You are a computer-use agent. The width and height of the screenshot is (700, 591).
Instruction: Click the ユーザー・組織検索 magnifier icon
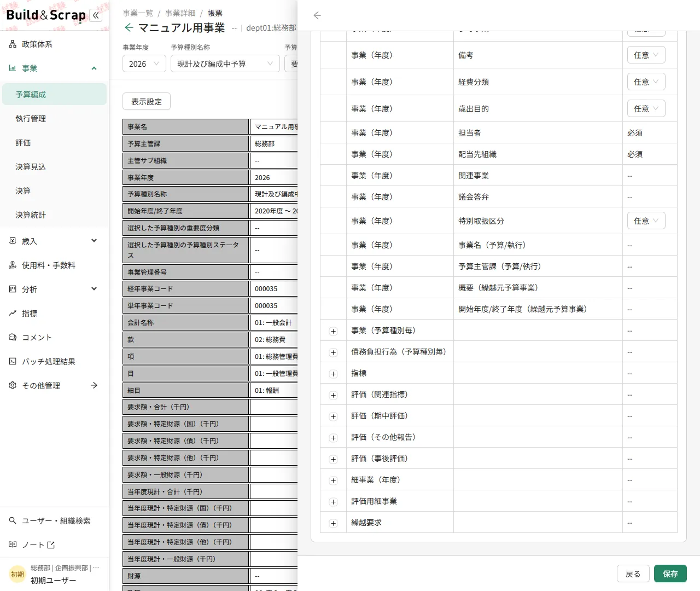click(13, 521)
